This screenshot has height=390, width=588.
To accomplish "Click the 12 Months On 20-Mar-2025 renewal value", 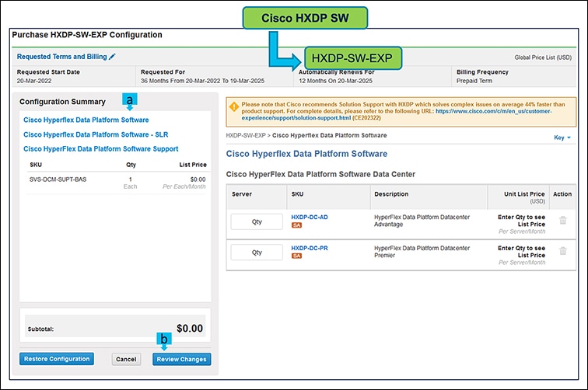I will click(x=335, y=81).
